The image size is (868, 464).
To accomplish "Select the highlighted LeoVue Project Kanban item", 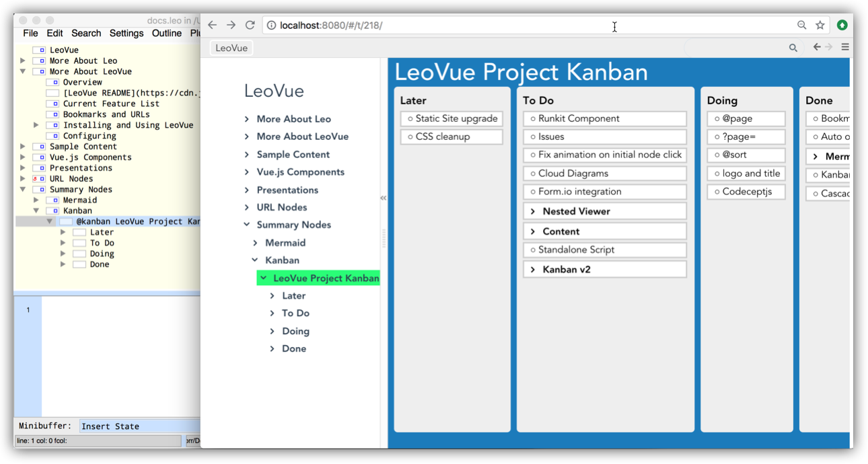I will pyautogui.click(x=318, y=278).
